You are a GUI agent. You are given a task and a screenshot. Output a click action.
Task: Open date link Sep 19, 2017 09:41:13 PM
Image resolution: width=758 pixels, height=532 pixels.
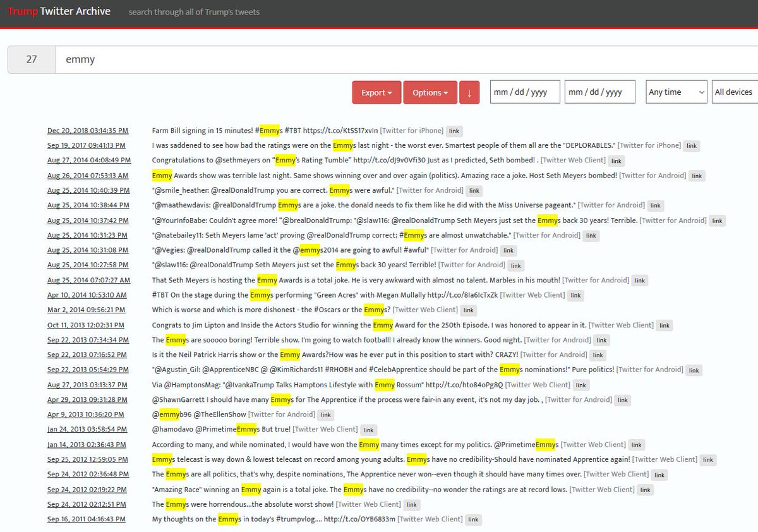pos(87,146)
